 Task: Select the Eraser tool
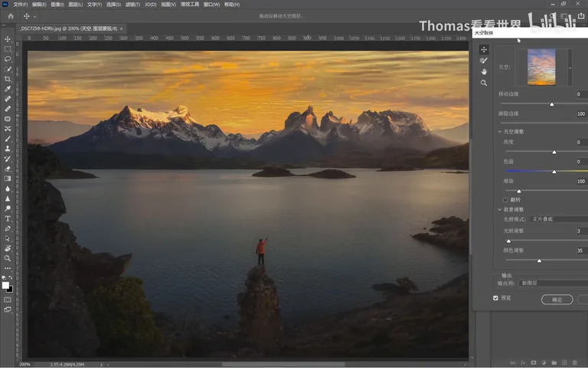click(x=8, y=169)
